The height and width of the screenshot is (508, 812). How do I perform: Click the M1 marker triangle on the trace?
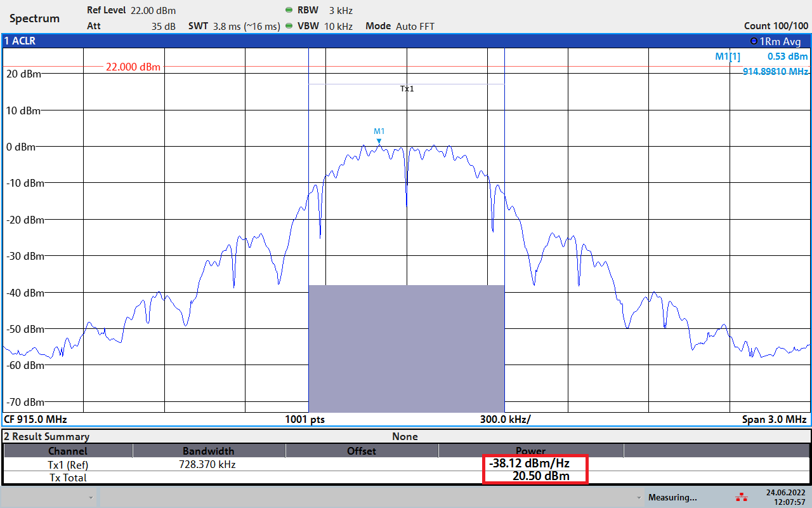[379, 141]
